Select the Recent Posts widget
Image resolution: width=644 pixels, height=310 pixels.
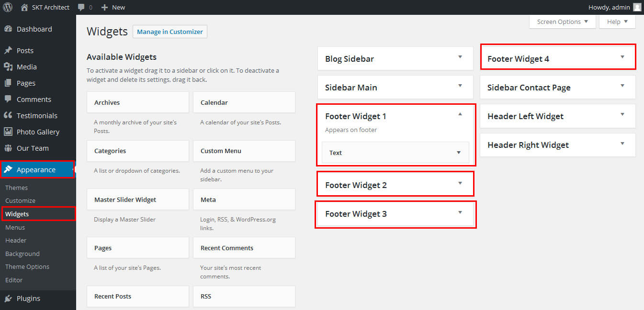tap(138, 296)
